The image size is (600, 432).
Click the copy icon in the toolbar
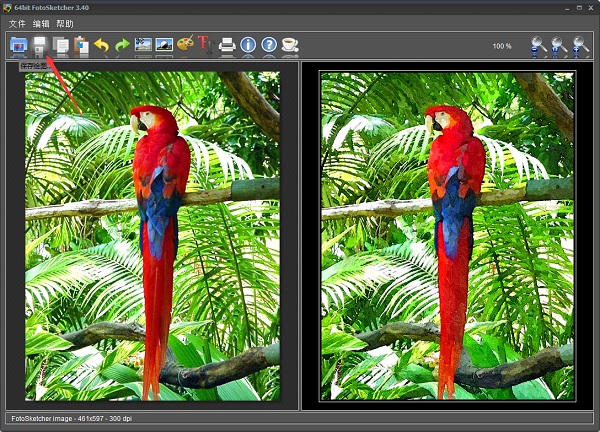click(61, 45)
